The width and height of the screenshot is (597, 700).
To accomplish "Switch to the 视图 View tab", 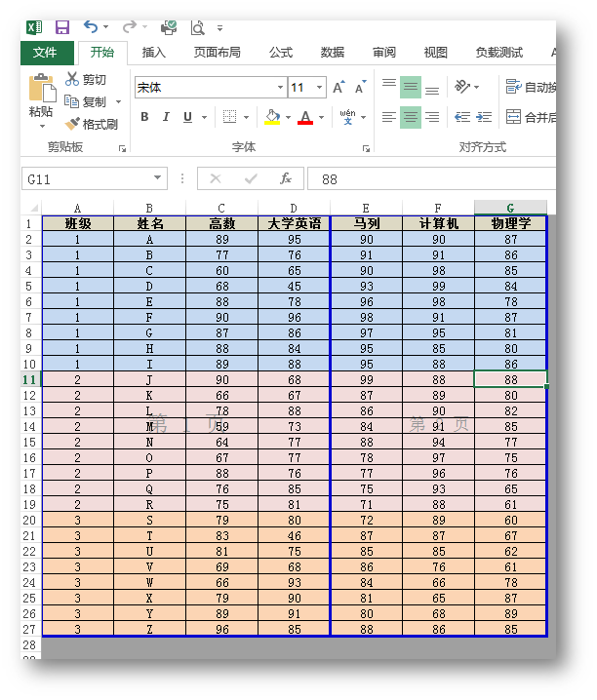I will pos(436,53).
